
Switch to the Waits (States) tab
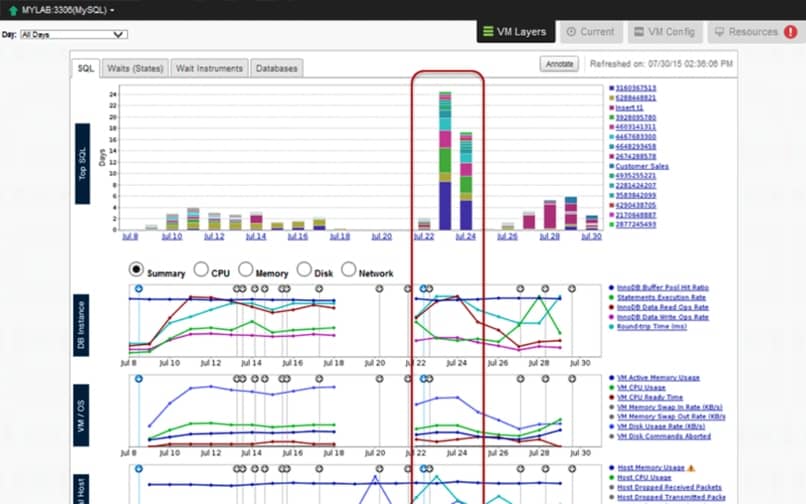point(134,68)
